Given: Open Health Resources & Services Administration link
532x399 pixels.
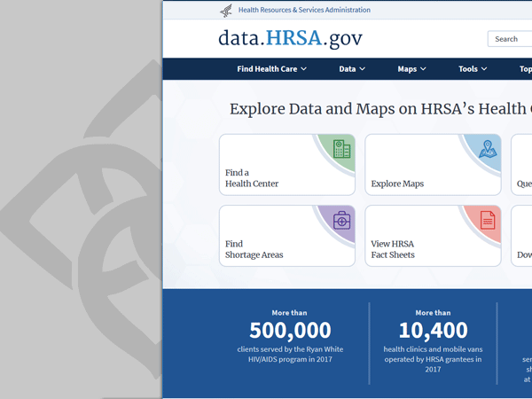Looking at the screenshot, I should (304, 10).
